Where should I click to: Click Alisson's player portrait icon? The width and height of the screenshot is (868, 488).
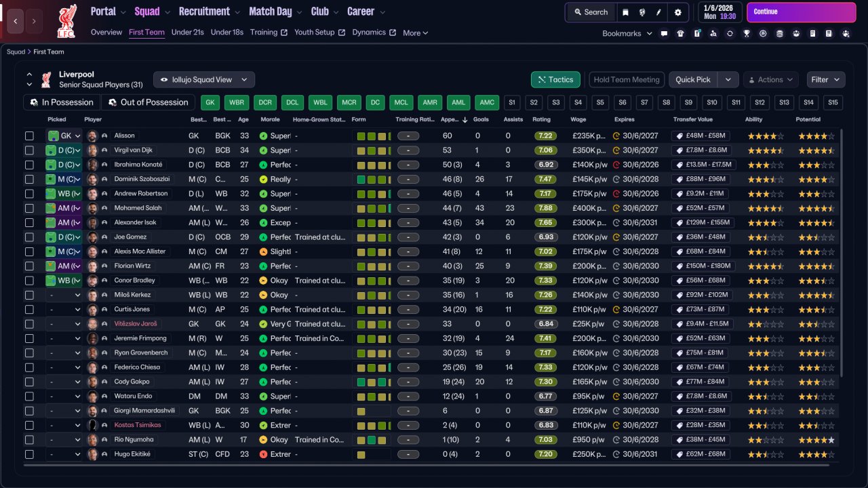click(x=92, y=136)
